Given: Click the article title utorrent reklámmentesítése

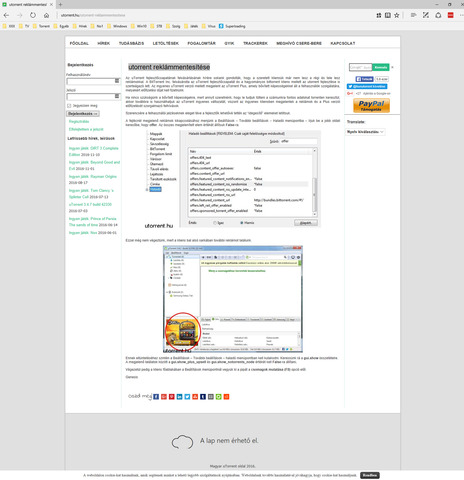Looking at the screenshot, I should [169, 67].
